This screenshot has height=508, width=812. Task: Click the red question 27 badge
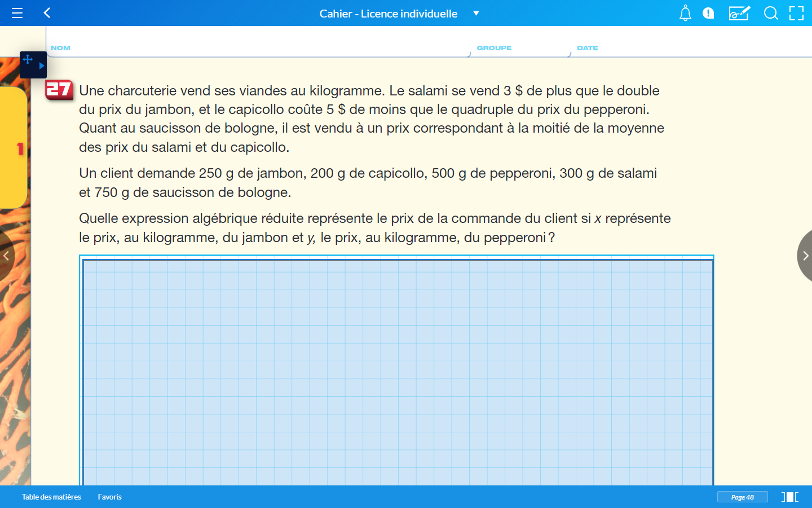pos(59,90)
